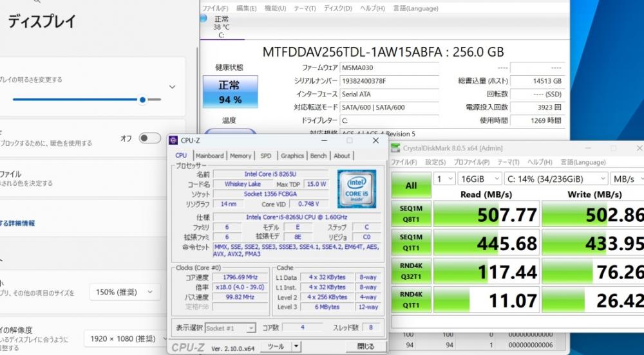Screen dimensions: 644x355
Task: Switch to the Memory tab in CPU-Z
Action: 240,156
